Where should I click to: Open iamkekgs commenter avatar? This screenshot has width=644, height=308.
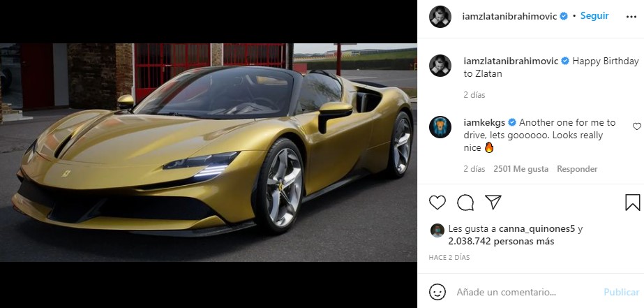[440, 127]
